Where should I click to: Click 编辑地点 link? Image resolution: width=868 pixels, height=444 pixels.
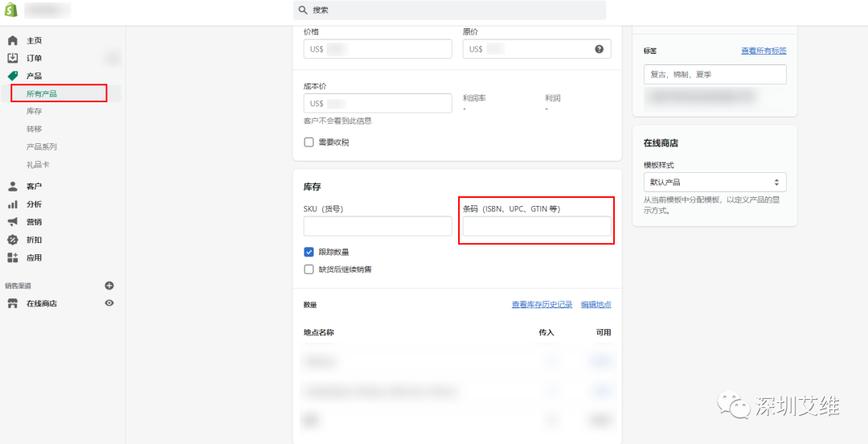(x=596, y=304)
